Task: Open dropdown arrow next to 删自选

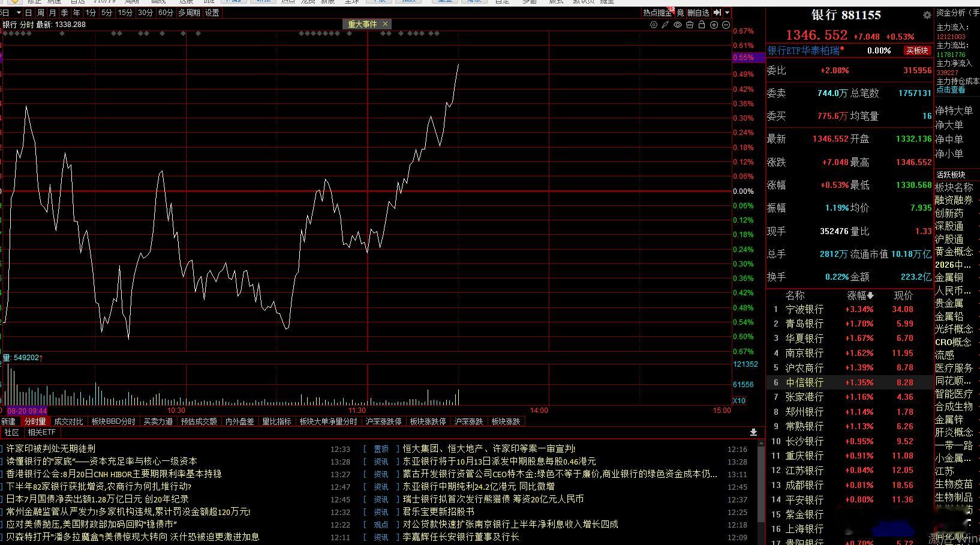Action: (x=728, y=12)
